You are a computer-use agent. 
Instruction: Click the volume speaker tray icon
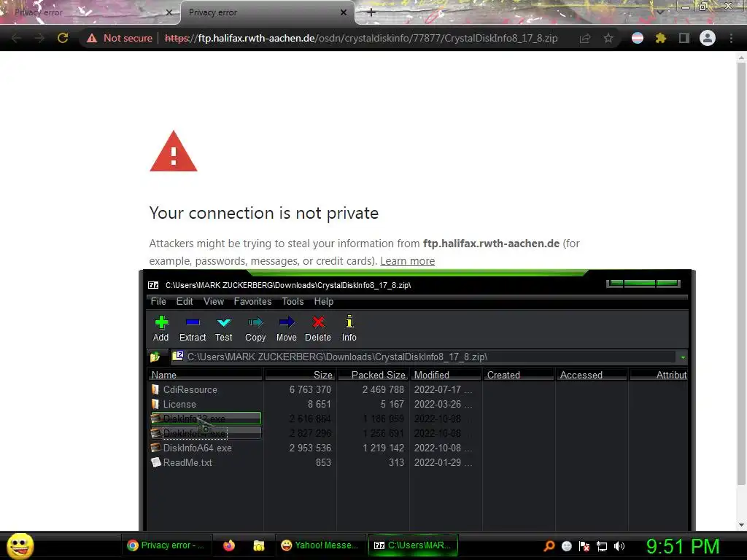point(619,545)
